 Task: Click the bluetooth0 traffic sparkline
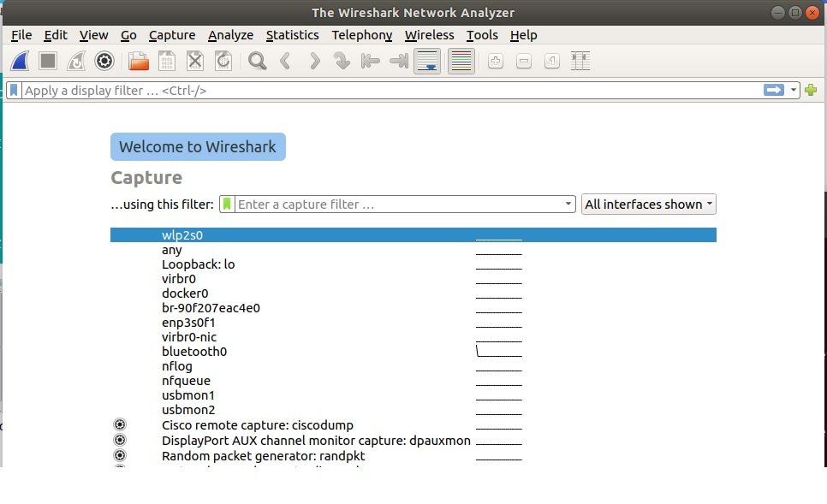(x=498, y=352)
